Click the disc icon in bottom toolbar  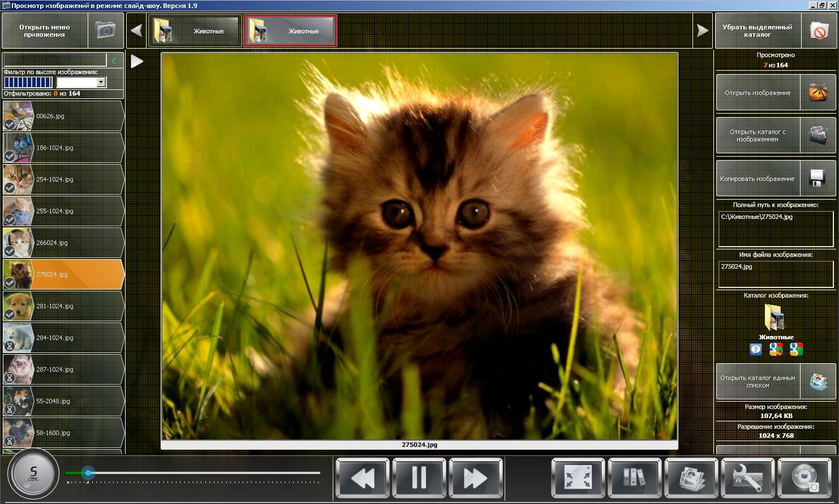pyautogui.click(x=804, y=478)
